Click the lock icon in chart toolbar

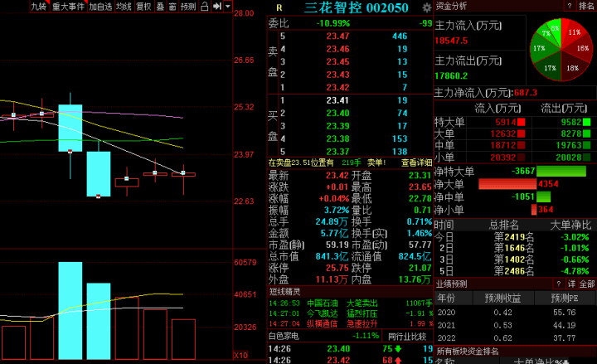coord(204,7)
